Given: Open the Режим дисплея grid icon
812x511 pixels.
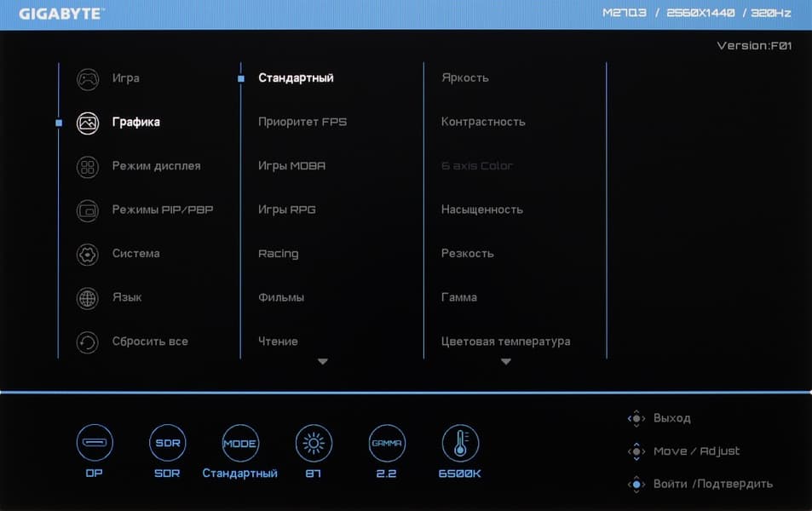Looking at the screenshot, I should (x=88, y=167).
